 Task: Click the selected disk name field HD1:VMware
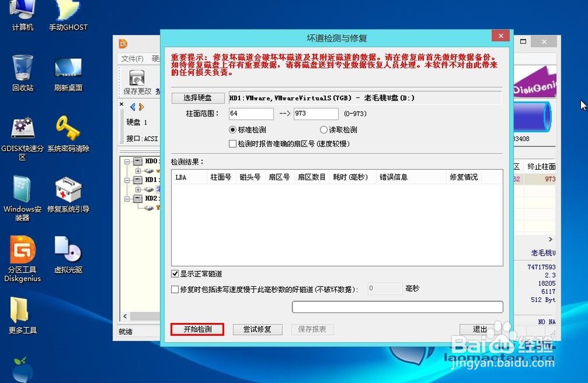365,98
